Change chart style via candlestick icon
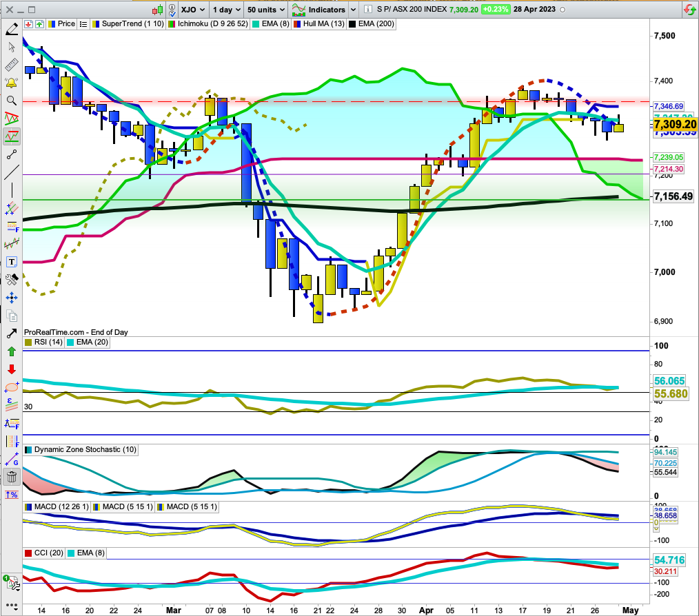The image size is (699, 616). [x=157, y=10]
